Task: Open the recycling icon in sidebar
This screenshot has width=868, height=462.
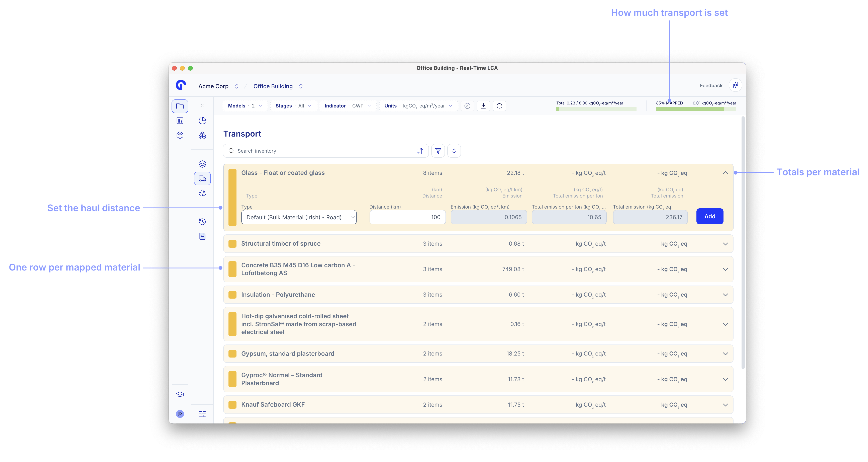Action: point(202,193)
